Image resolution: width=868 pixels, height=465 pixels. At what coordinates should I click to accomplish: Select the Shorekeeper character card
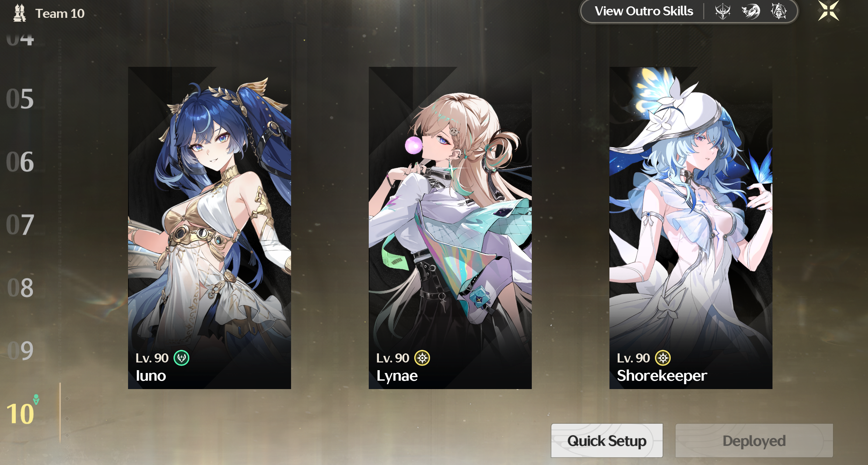691,228
